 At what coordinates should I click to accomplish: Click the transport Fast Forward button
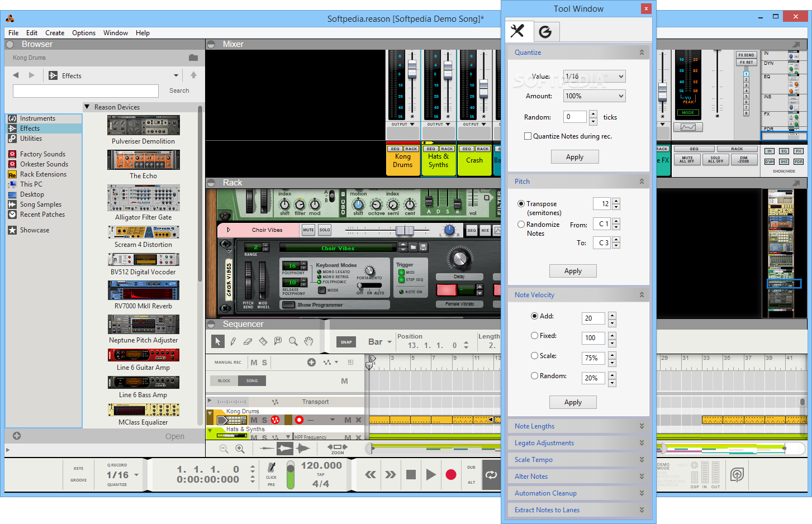tap(391, 475)
